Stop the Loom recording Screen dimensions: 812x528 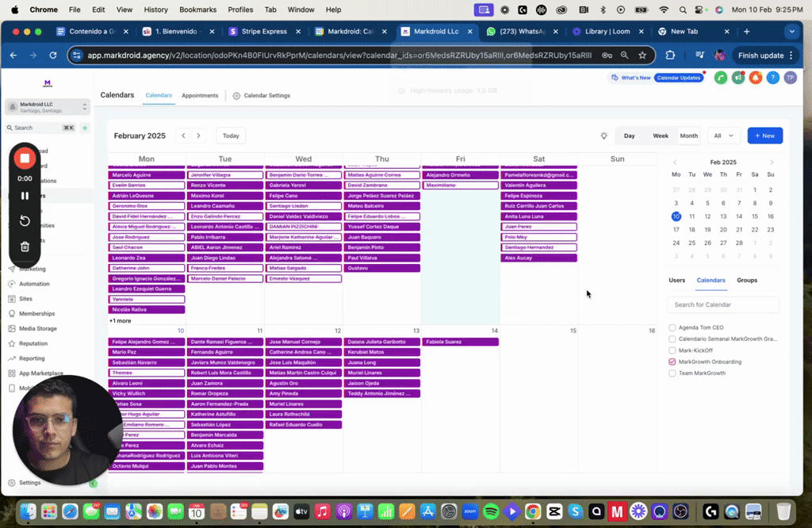pyautogui.click(x=25, y=158)
